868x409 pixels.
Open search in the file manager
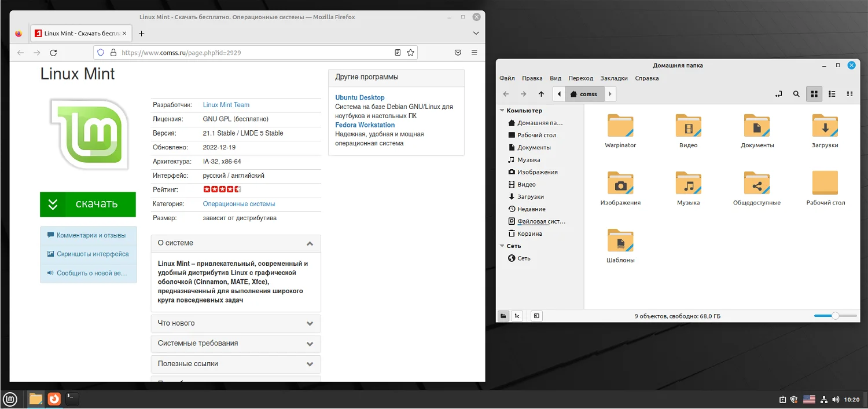tap(796, 93)
